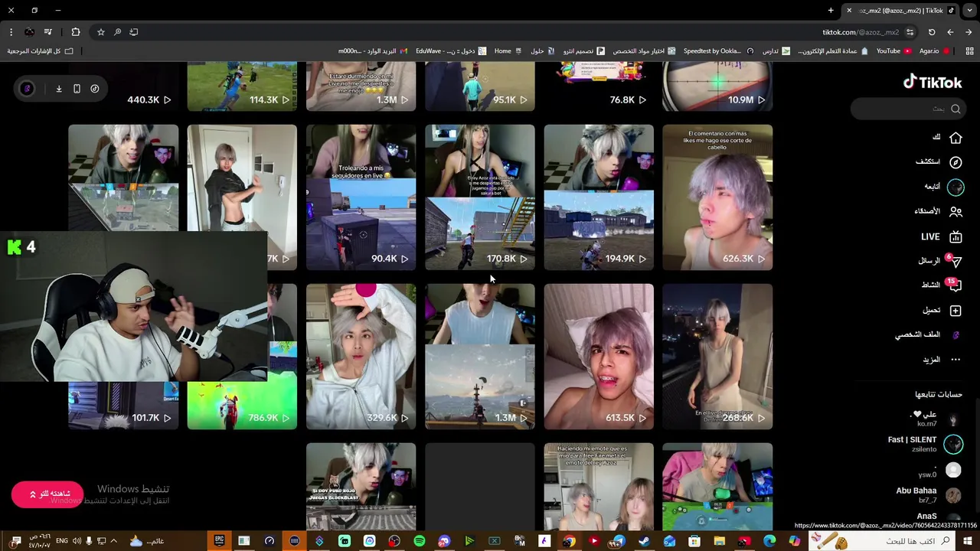Viewport: 980px width, 551px height.
Task: Open browser extensions puzzle icon
Action: (x=75, y=32)
